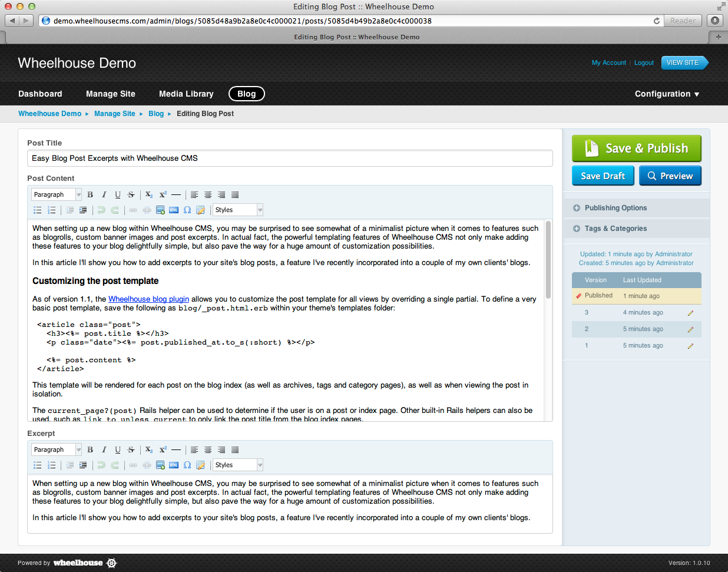Insert image in the Excerpt editor
This screenshot has height=572, width=728.
[160, 465]
